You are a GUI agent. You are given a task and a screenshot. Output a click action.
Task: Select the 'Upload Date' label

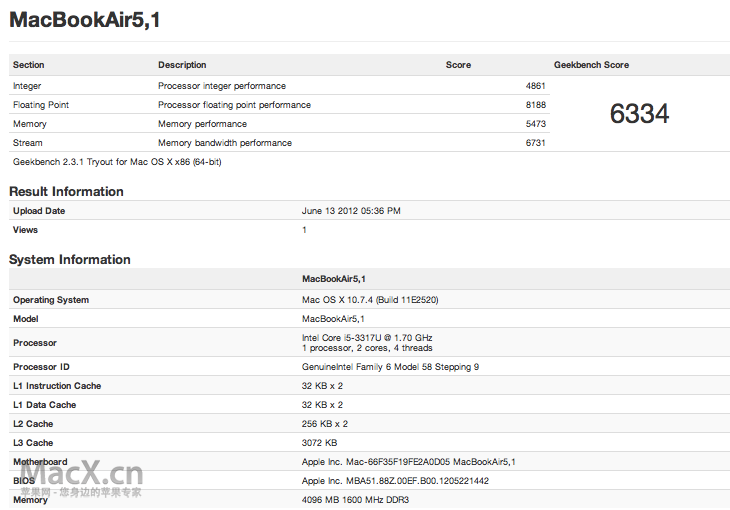39,211
